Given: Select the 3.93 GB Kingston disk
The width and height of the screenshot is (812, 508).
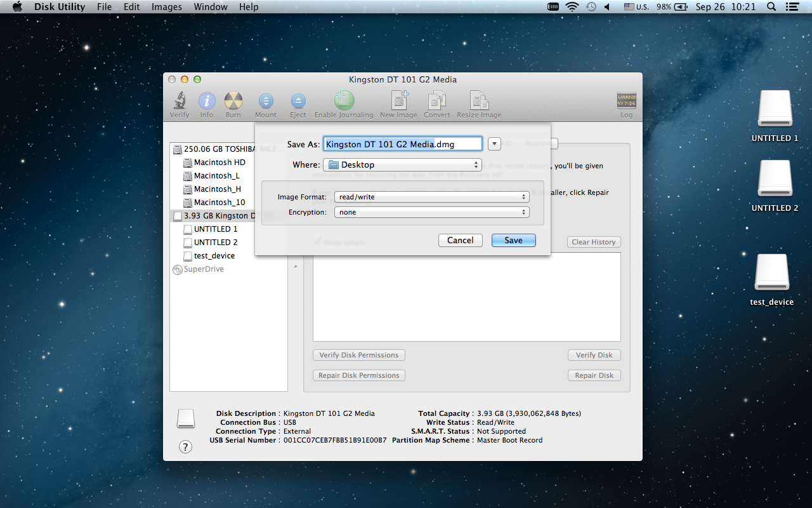Looking at the screenshot, I should (x=213, y=216).
